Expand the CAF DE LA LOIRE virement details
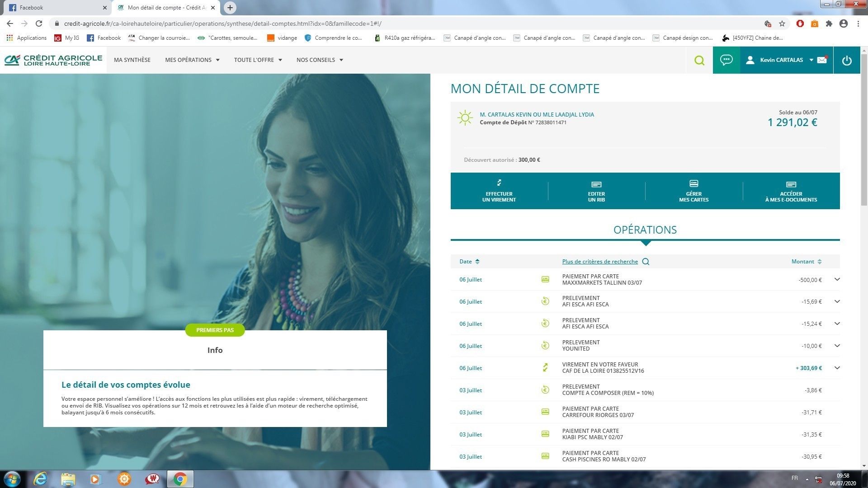 pos(837,368)
